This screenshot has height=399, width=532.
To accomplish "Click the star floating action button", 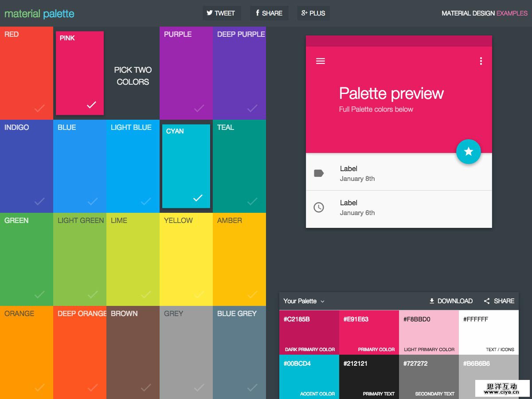I will pyautogui.click(x=469, y=152).
